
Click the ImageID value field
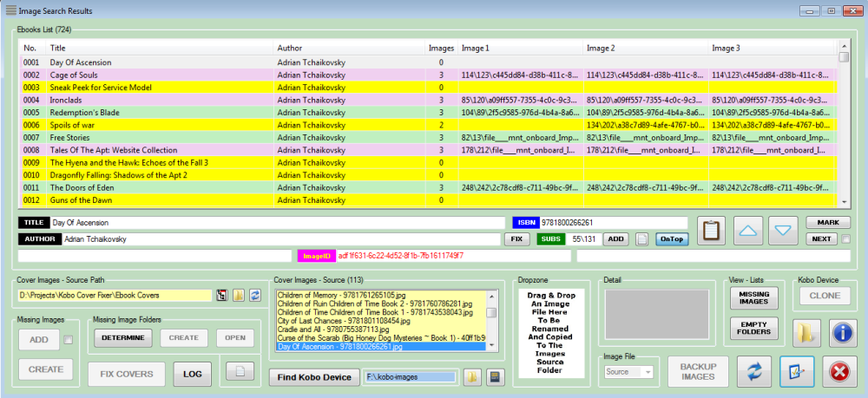[x=453, y=256]
